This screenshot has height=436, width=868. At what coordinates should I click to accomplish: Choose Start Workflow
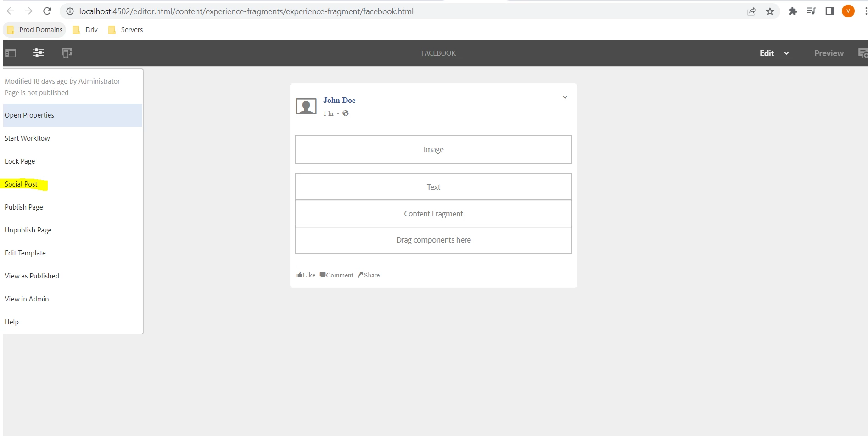pyautogui.click(x=73, y=138)
